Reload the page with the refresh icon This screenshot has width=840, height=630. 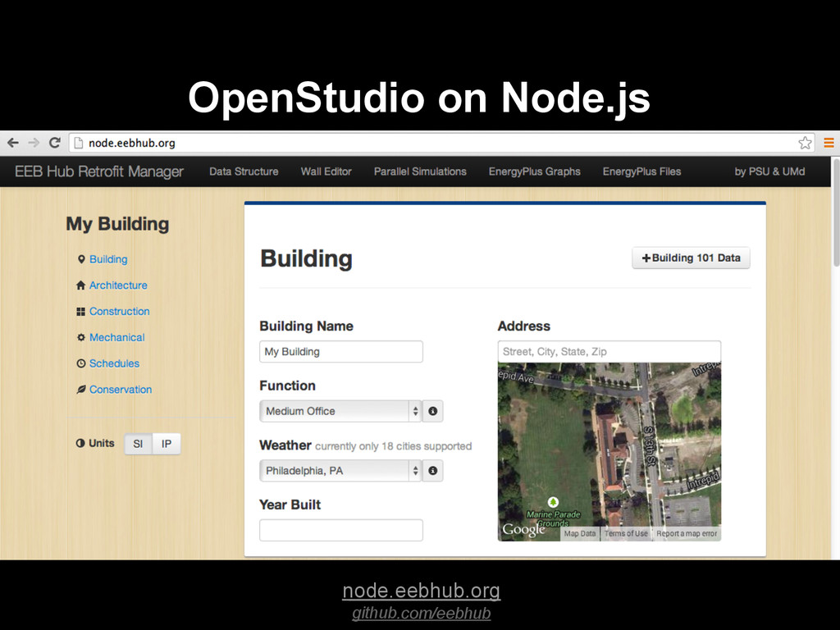pos(55,143)
